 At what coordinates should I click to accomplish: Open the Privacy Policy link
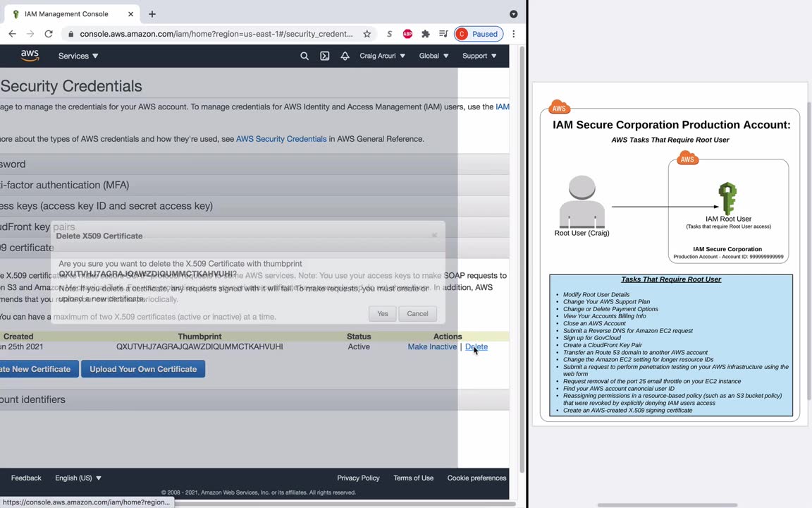point(358,478)
